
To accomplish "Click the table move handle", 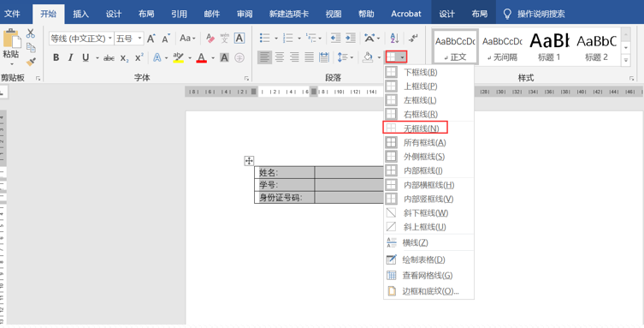I will tap(249, 161).
